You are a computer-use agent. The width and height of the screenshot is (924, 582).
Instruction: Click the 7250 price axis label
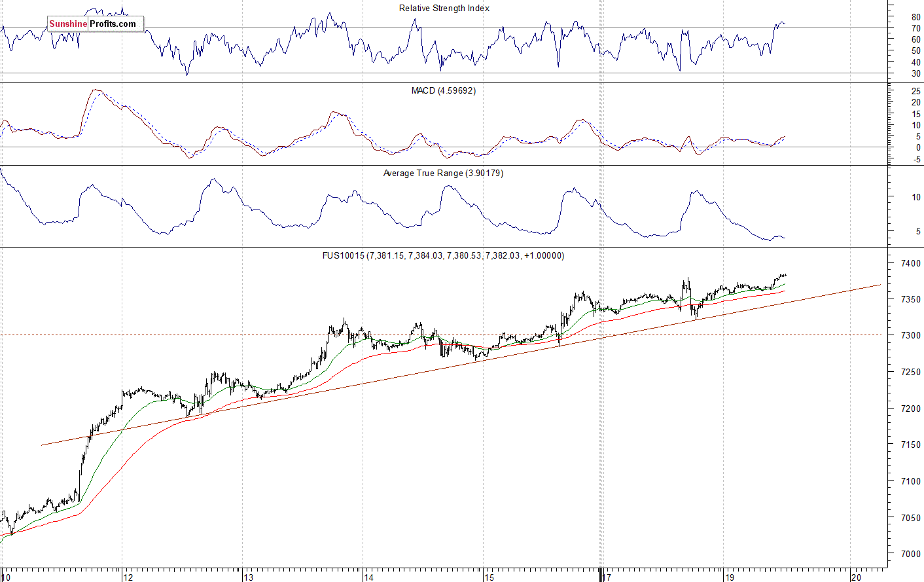(911, 372)
